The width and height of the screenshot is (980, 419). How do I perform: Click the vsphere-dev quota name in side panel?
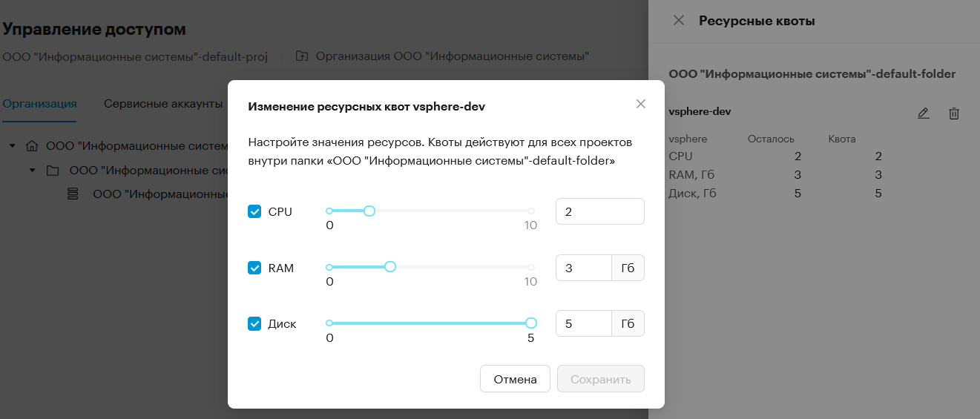pos(700,111)
